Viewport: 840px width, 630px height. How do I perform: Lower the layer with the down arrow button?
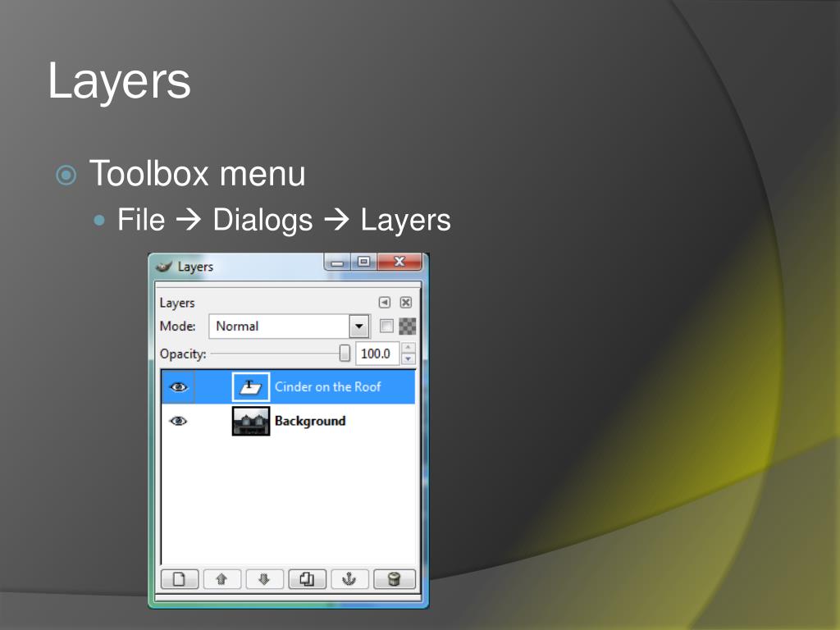pyautogui.click(x=264, y=579)
